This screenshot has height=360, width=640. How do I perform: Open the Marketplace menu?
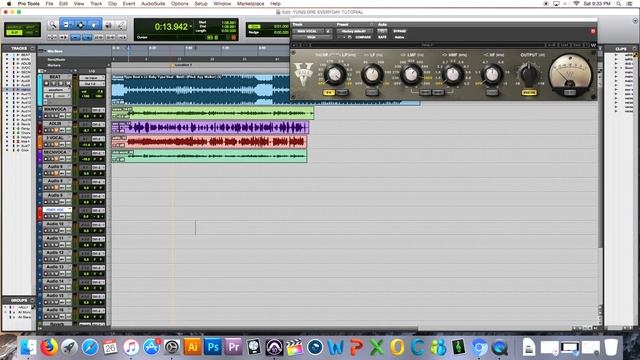[x=251, y=3]
